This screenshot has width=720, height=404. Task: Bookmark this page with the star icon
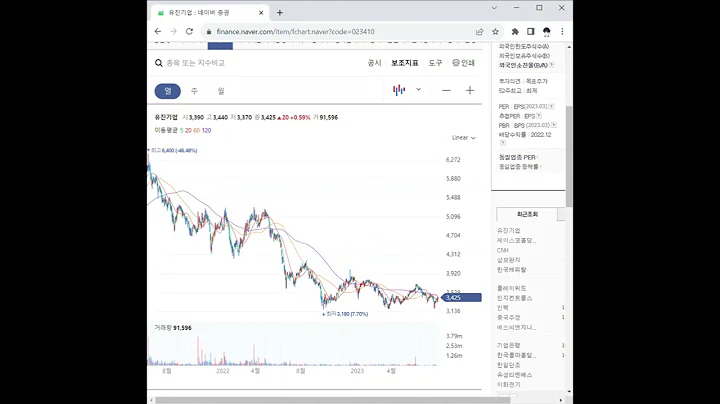point(495,31)
